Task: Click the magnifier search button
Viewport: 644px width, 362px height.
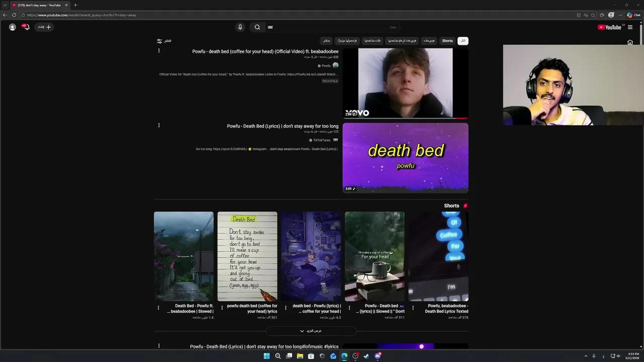Action: click(257, 27)
